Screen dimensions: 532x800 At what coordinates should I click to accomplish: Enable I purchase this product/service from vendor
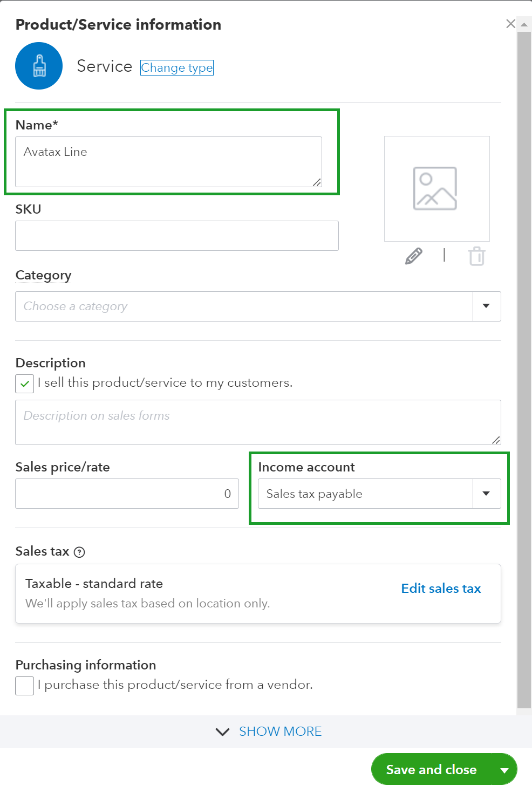point(24,685)
